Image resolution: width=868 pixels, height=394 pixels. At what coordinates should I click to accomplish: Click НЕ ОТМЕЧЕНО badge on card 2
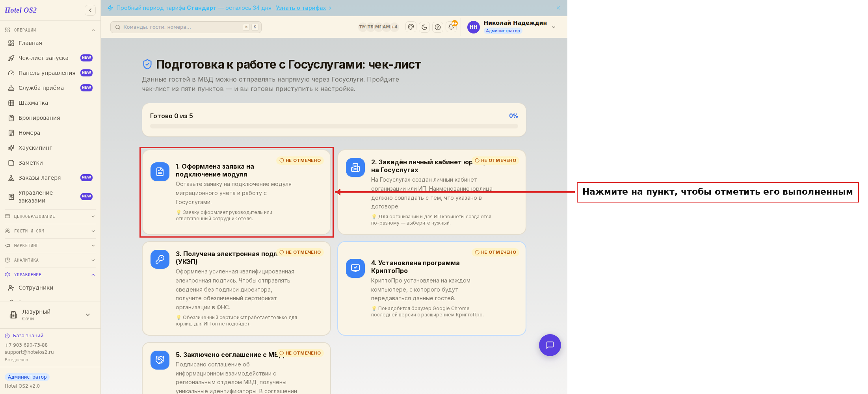(x=496, y=160)
